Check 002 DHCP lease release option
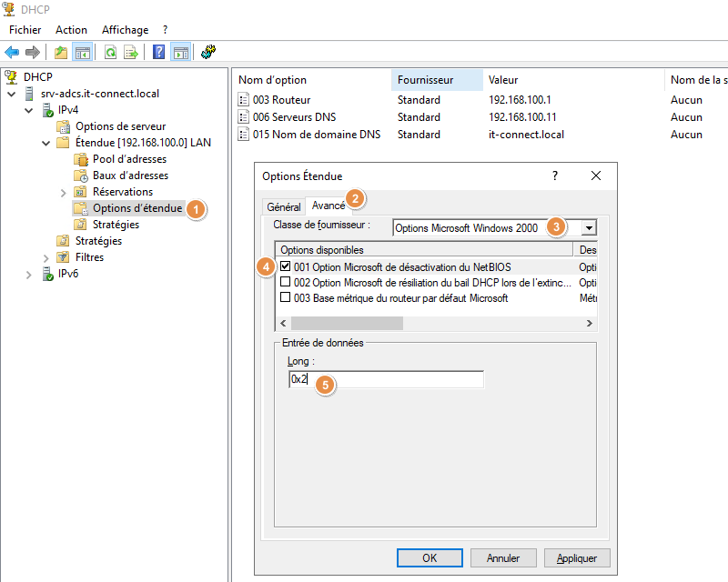This screenshot has width=728, height=582. click(x=285, y=282)
